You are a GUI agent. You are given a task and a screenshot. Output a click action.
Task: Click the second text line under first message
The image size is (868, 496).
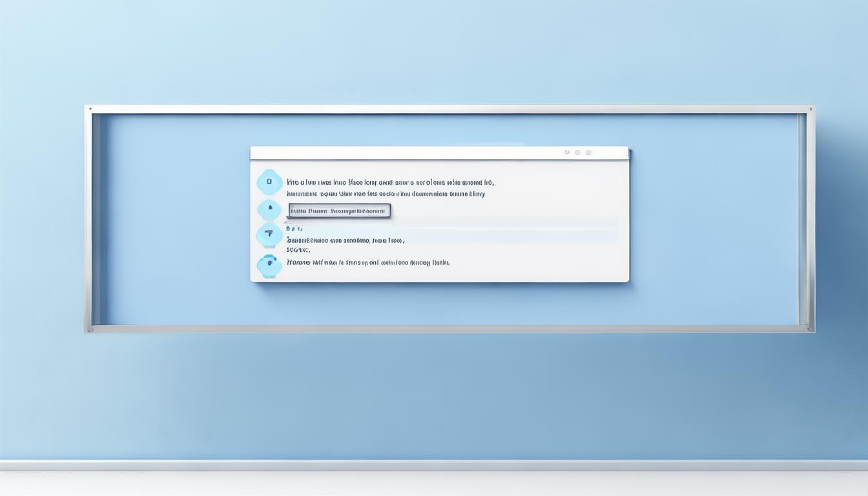[386, 193]
